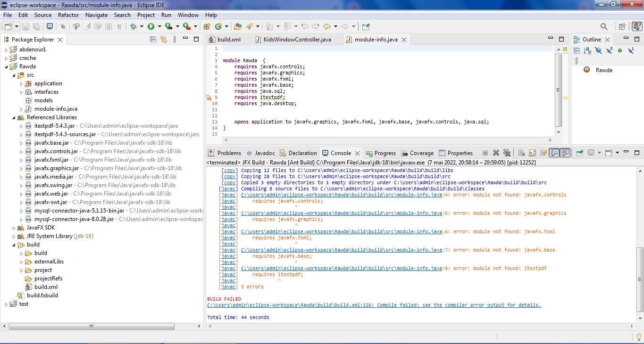Remove all terminated launches in Console
This screenshot has width=644, height=344.
[507, 152]
